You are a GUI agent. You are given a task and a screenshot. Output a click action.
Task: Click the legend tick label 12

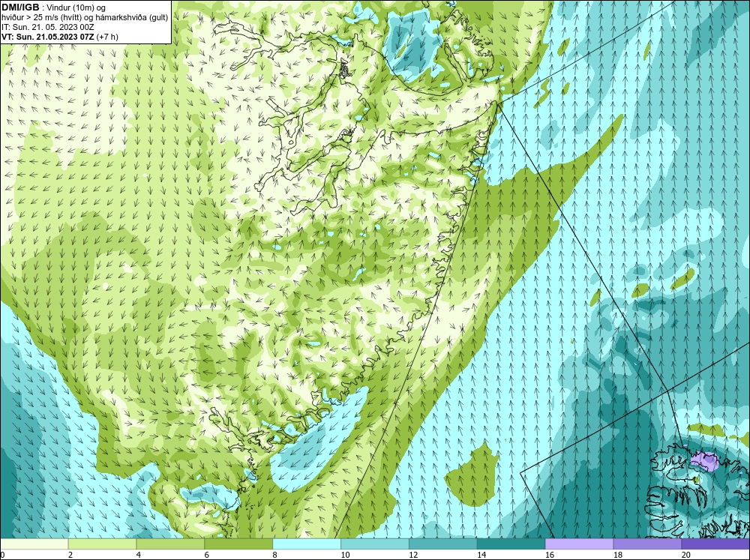tap(413, 555)
